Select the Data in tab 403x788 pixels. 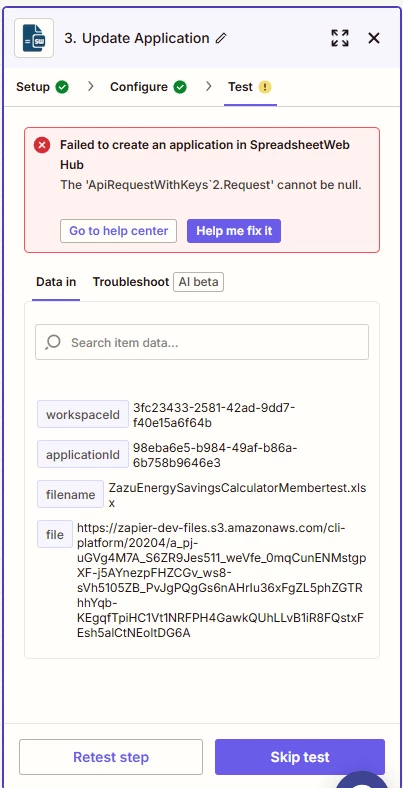tap(56, 282)
